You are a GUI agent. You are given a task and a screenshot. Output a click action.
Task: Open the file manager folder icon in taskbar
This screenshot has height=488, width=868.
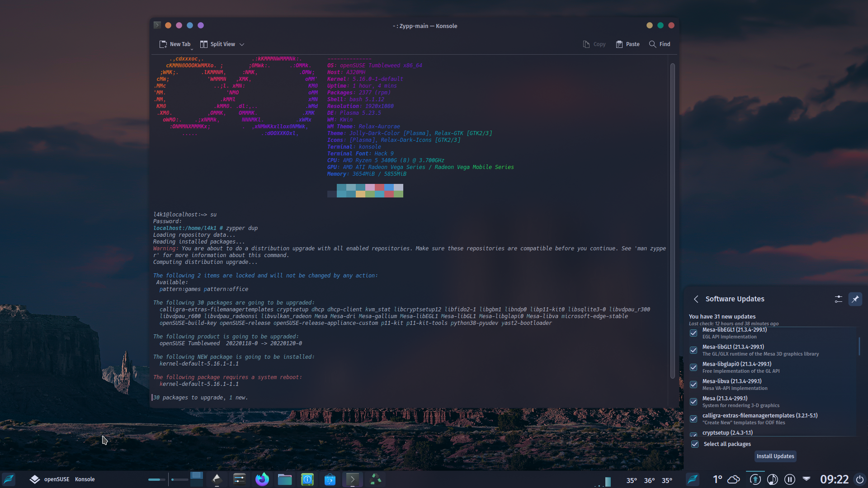285,479
